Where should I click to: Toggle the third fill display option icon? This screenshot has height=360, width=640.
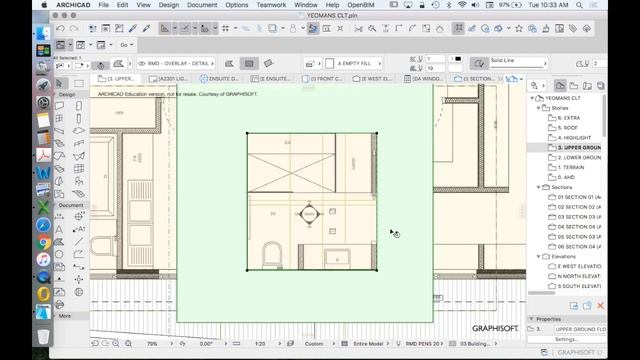click(268, 63)
